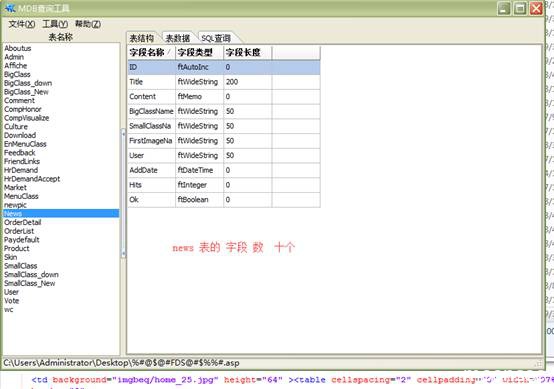Viewport: 554px width, 389px height.
Task: Click the ftDateTime type cell
Action: coord(200,170)
